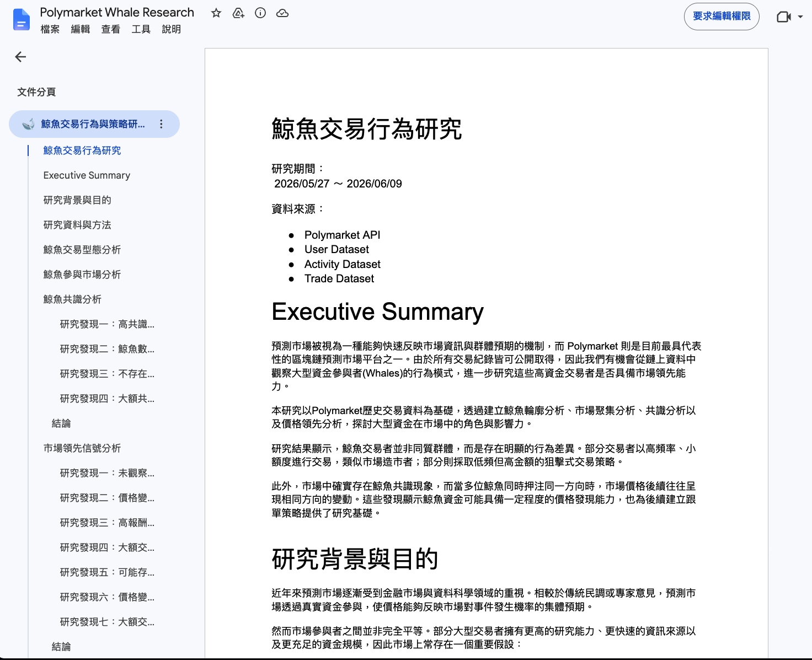Viewport: 812px width, 660px height.
Task: Open outline item 研究發現六：價格變...
Action: click(107, 597)
